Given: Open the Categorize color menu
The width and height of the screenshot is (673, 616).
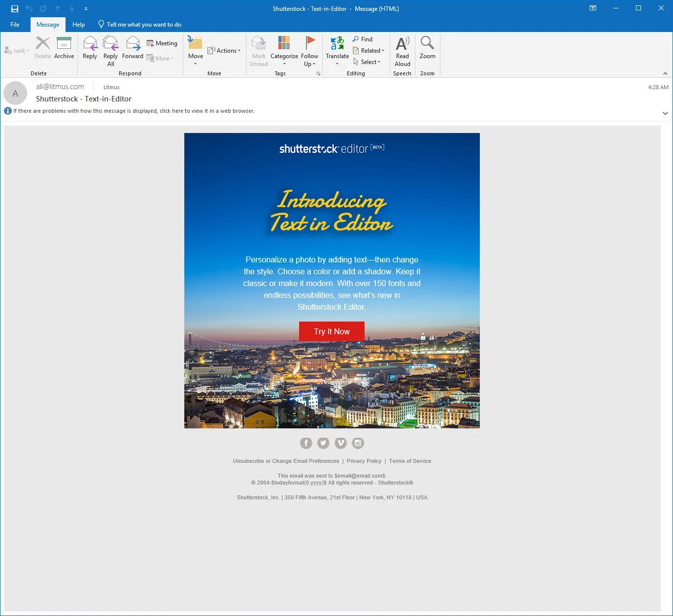Looking at the screenshot, I should coord(284,51).
